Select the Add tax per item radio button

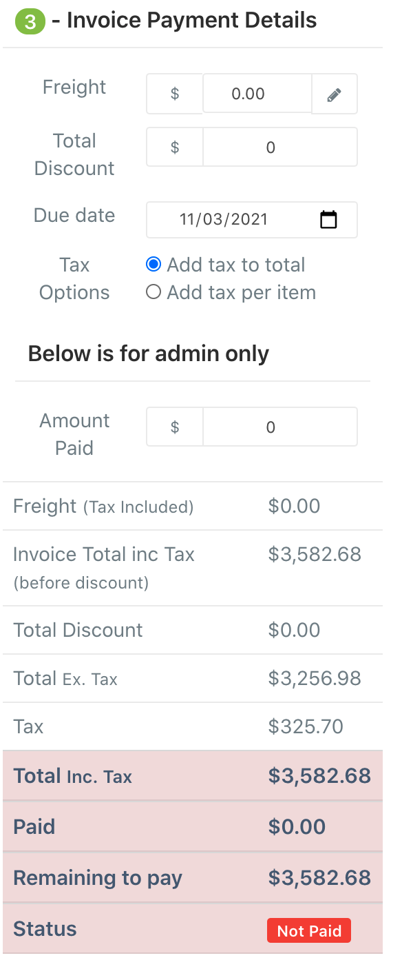click(x=154, y=292)
